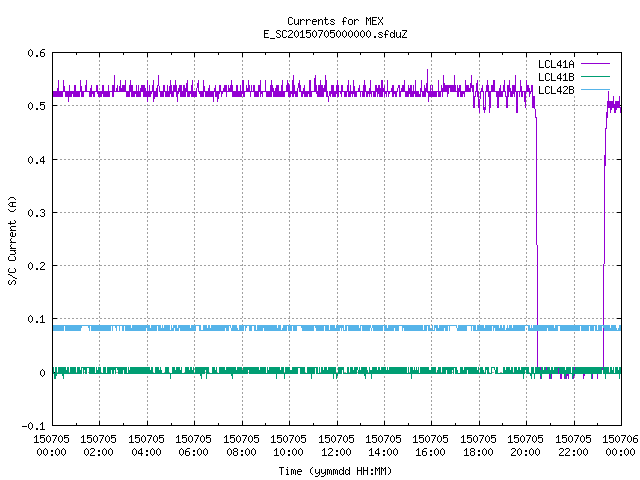Click the x-axis label 150705 08:00
The width and height of the screenshot is (640, 480).
point(242,446)
